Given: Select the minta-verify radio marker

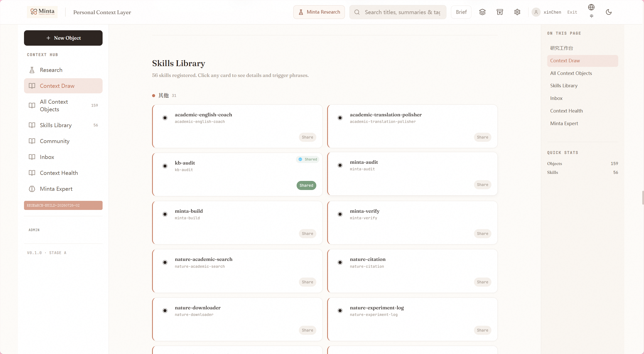Looking at the screenshot, I should click(x=340, y=214).
